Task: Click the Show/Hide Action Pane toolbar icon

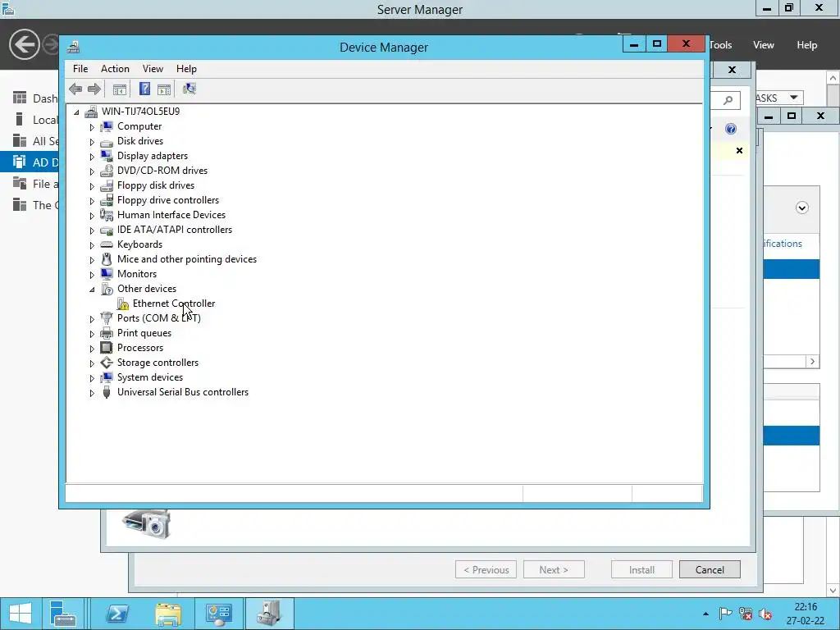Action: pyautogui.click(x=164, y=89)
